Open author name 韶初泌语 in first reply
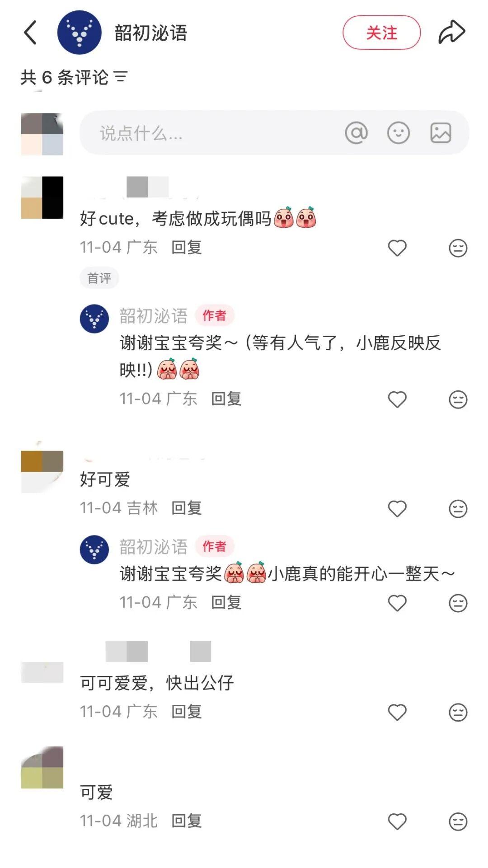This screenshot has width=488, height=868. pos(154,316)
